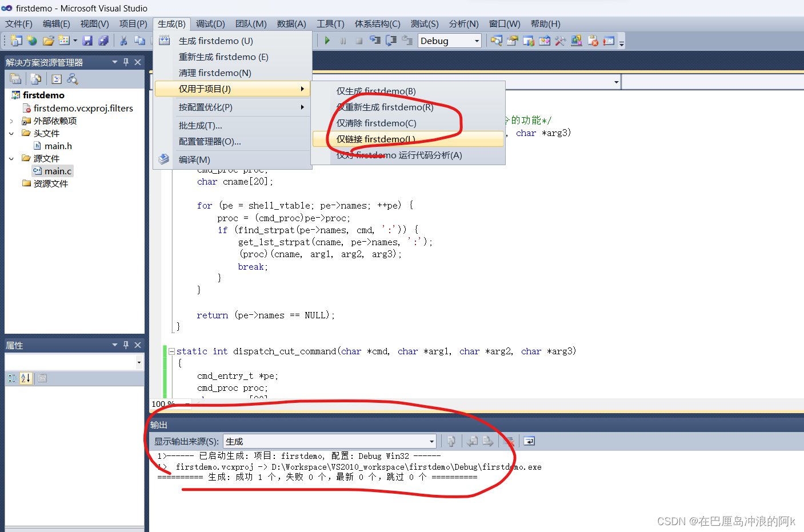Open the 调试(D) menu

pos(210,23)
